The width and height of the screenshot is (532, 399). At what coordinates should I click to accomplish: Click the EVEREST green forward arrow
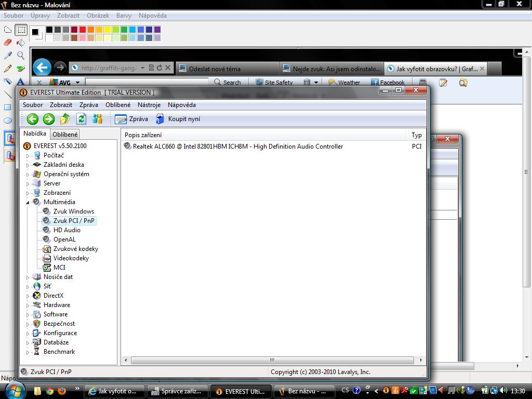click(48, 119)
